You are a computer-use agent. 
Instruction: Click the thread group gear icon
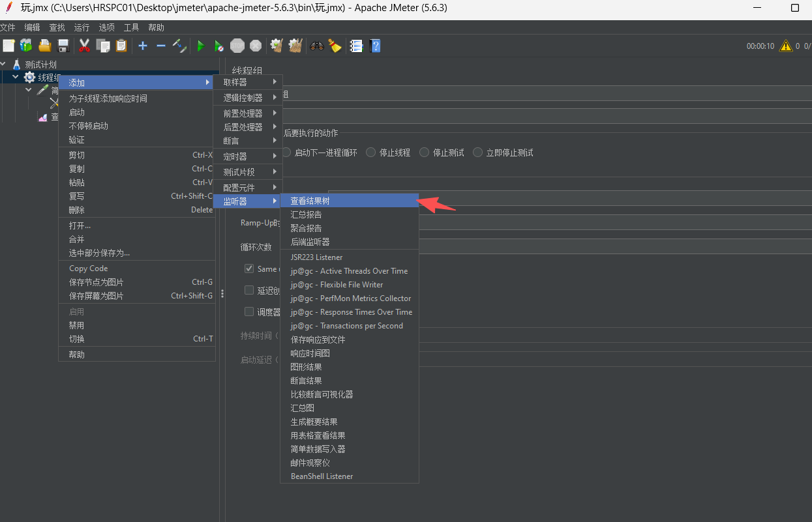tap(29, 77)
